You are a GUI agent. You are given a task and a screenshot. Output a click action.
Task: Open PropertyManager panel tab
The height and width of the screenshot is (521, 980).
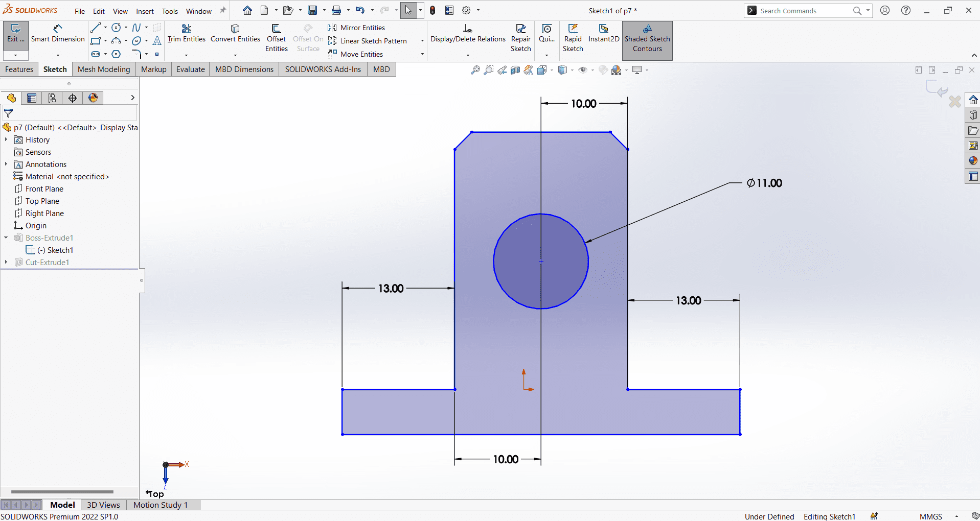[32, 98]
